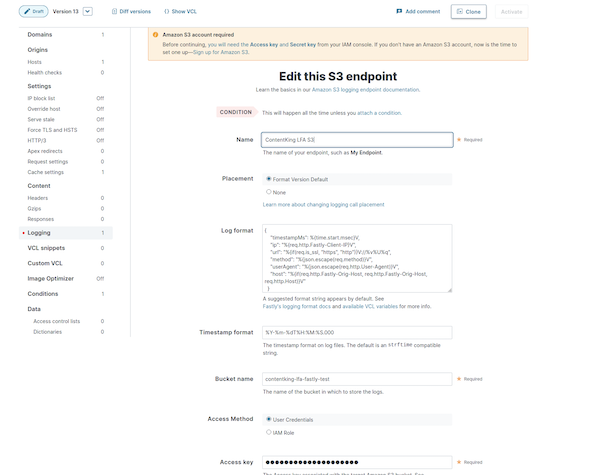Click the Show VCL braces icon
The height and width of the screenshot is (475, 600).
(x=166, y=11)
